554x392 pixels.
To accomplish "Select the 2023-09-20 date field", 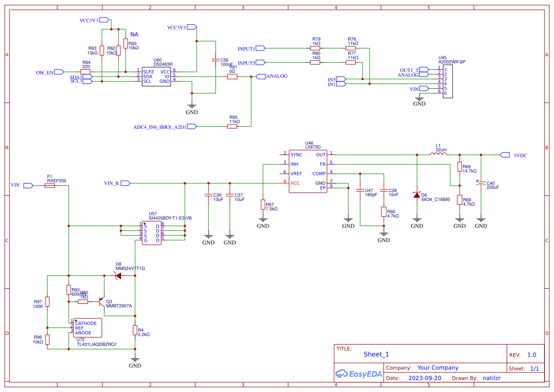I will pos(424,378).
